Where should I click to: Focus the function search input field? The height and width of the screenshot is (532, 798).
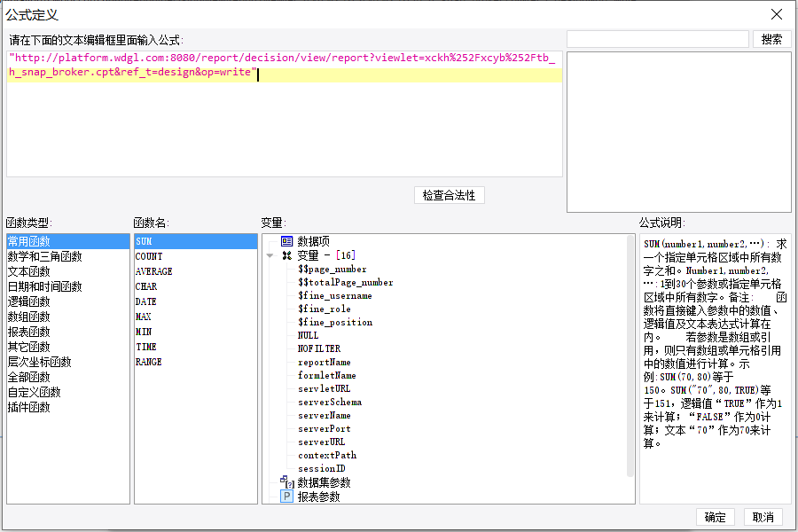(x=658, y=39)
